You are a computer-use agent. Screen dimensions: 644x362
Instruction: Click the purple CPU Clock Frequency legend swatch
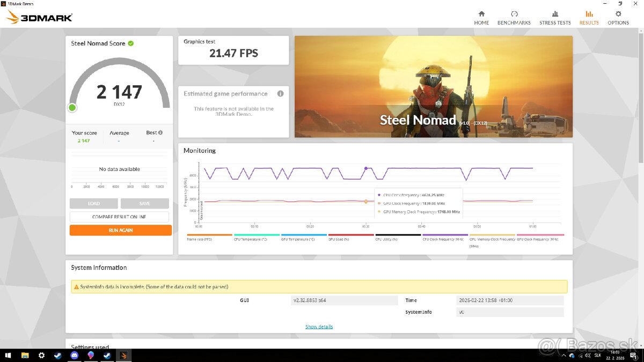445,235
